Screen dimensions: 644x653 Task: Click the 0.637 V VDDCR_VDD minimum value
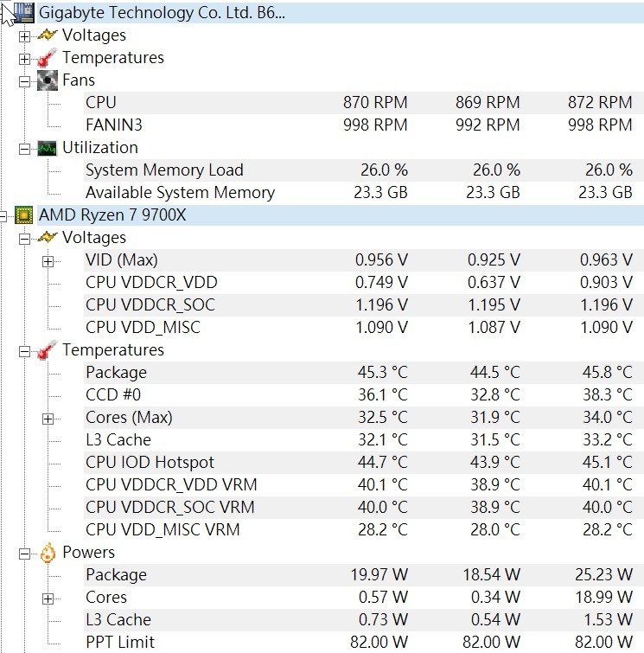pos(494,282)
